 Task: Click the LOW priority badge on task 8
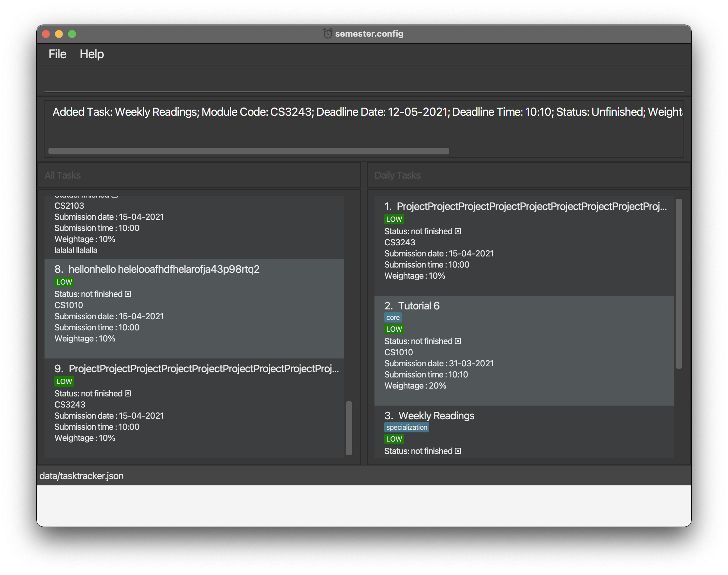tap(64, 282)
